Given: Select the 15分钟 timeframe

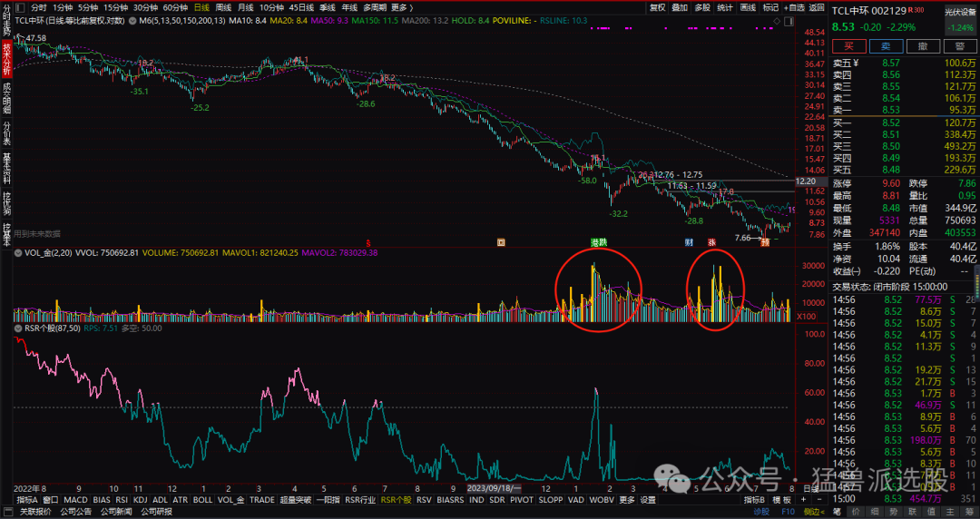Looking at the screenshot, I should tap(115, 7).
